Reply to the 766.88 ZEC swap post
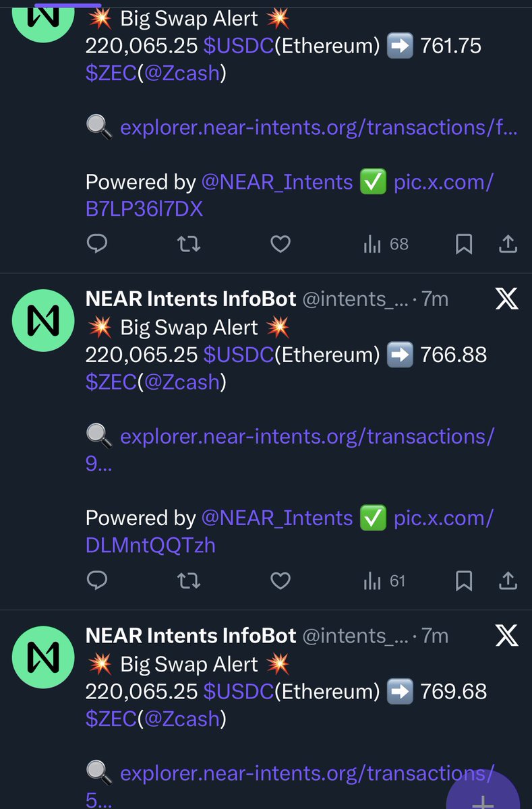 pos(98,580)
